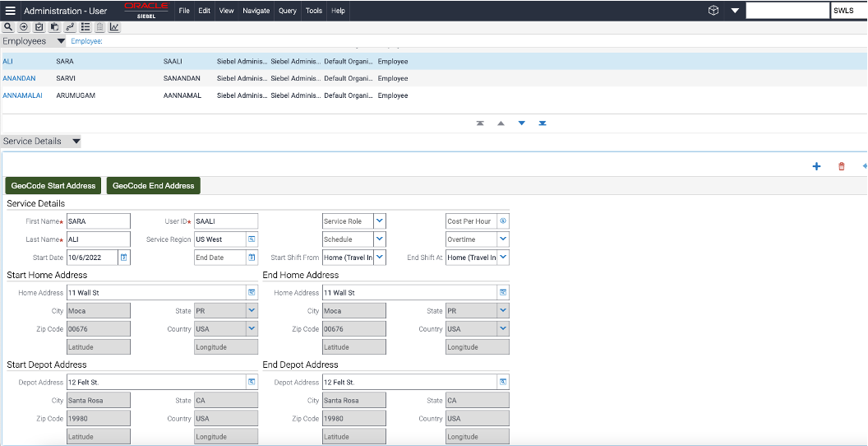Open Start Depot Address picker icon

pyautogui.click(x=252, y=383)
